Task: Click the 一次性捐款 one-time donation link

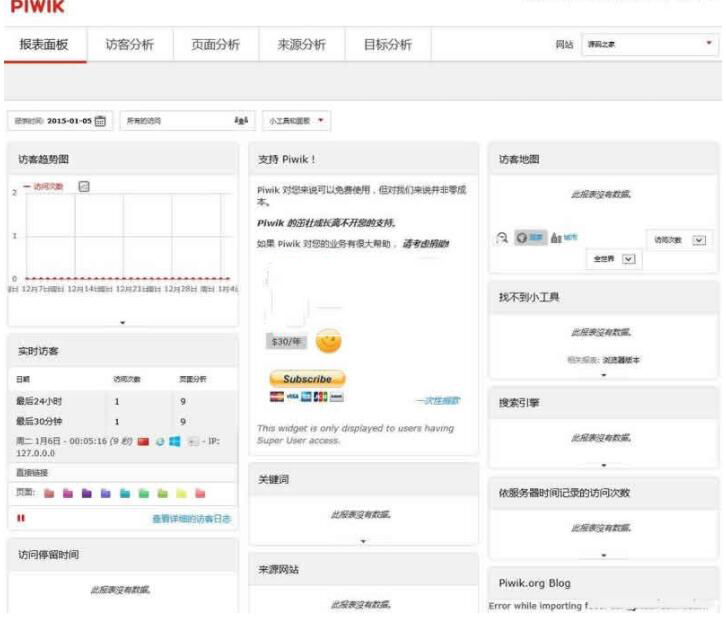Action: (438, 400)
